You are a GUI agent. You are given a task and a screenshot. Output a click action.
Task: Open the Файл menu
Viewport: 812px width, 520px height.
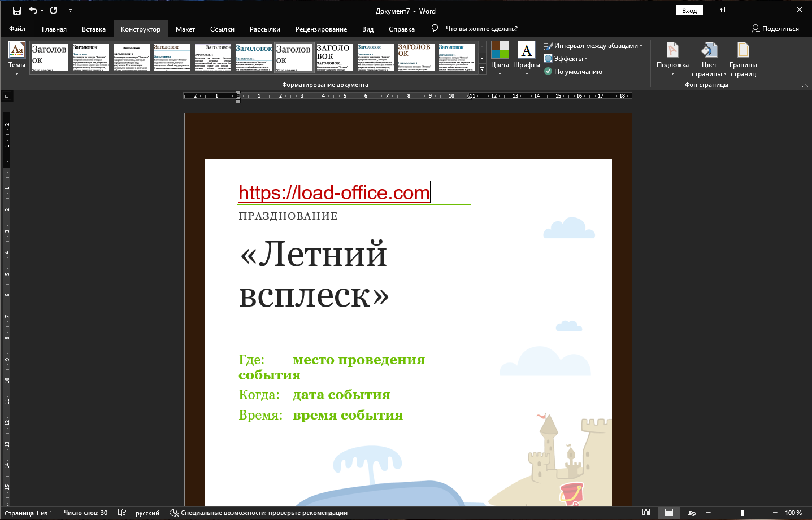pos(17,29)
